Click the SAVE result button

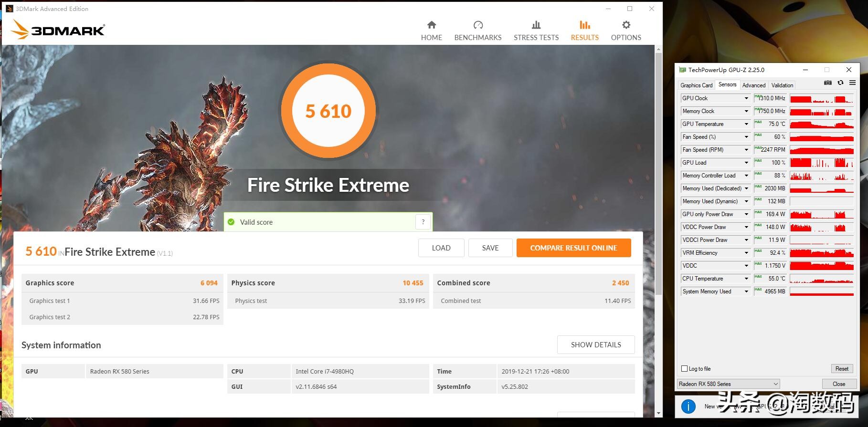(490, 248)
